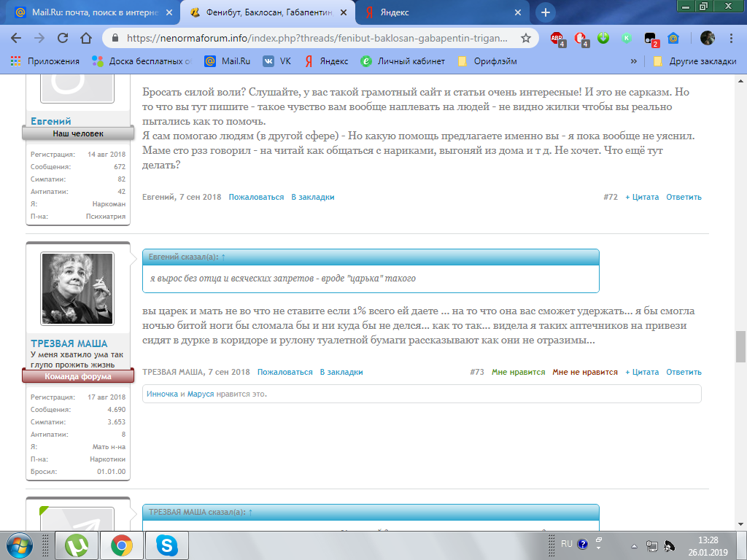Screen dimensions: 747x560
Task: Open the VK bookmark
Action: [277, 61]
